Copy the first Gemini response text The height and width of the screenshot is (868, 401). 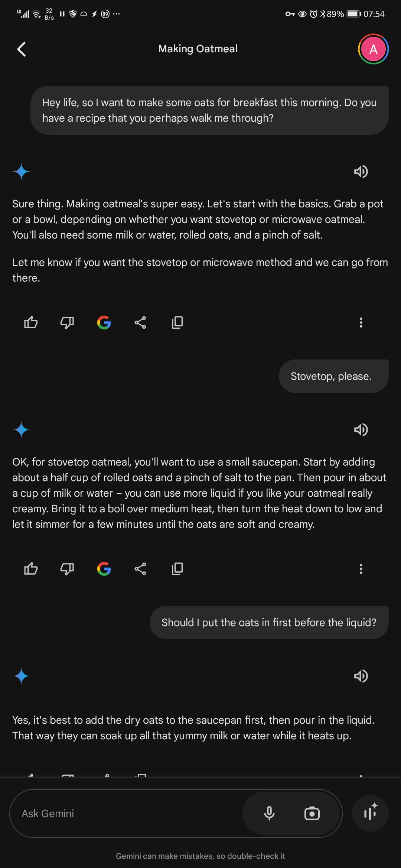coord(177,322)
